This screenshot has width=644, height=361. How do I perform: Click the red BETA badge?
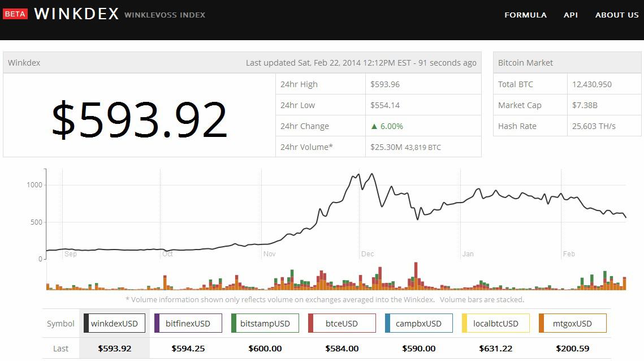15,14
